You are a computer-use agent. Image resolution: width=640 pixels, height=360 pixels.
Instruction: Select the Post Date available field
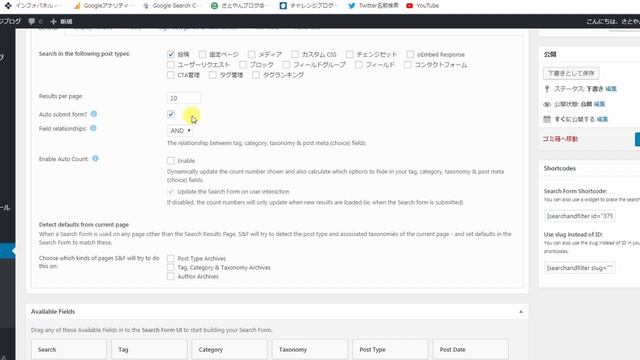click(471, 349)
